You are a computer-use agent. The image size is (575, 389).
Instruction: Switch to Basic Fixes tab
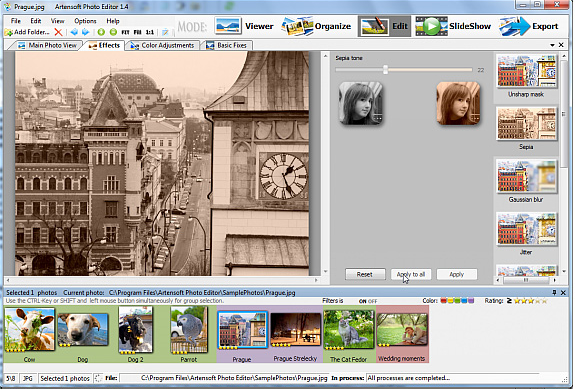[227, 45]
